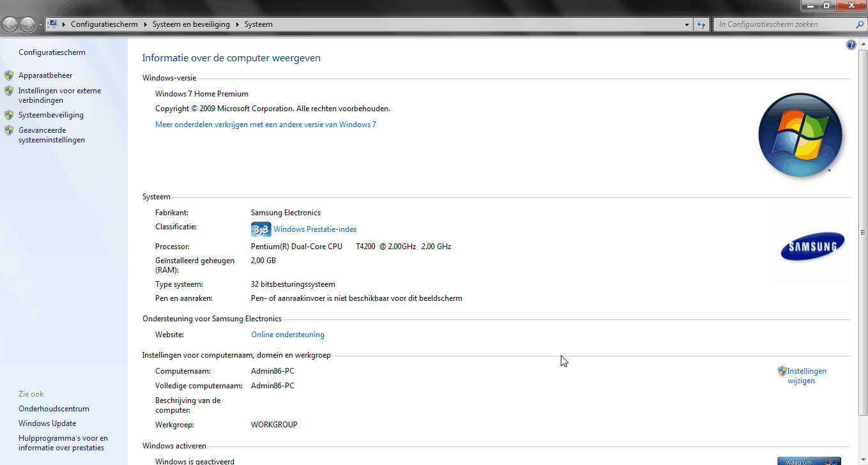Open the address bar history dropdown

687,24
